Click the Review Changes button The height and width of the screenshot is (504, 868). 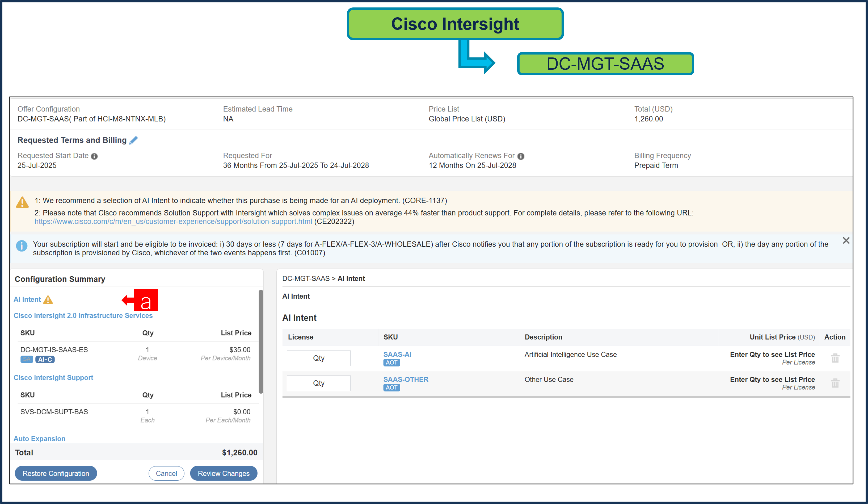tap(224, 473)
